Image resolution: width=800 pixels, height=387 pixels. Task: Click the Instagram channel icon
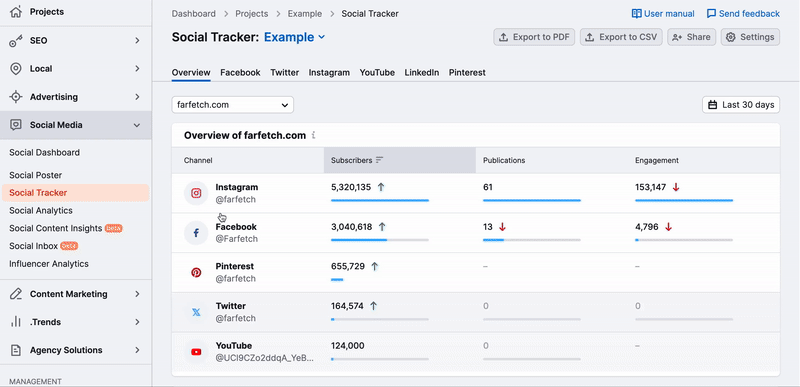[x=196, y=193]
